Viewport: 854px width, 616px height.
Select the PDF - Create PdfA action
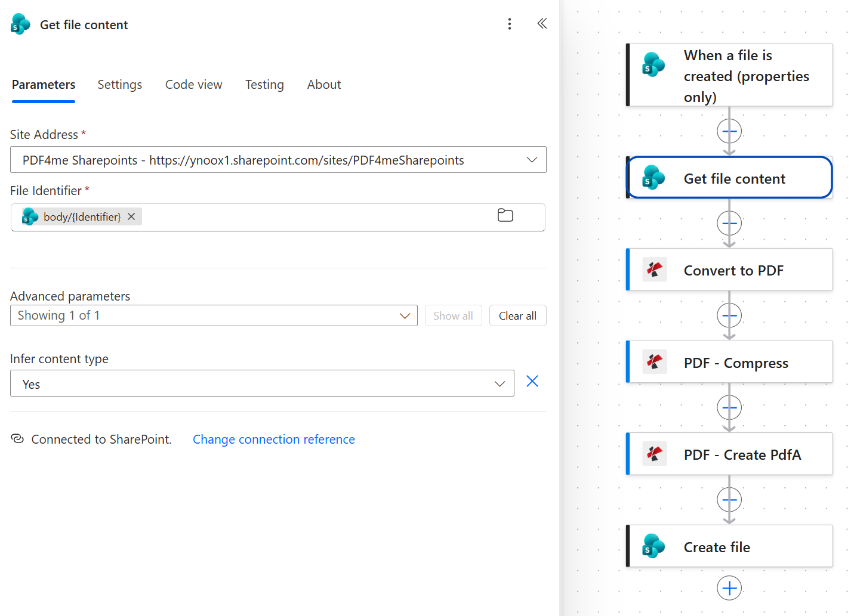tap(729, 454)
